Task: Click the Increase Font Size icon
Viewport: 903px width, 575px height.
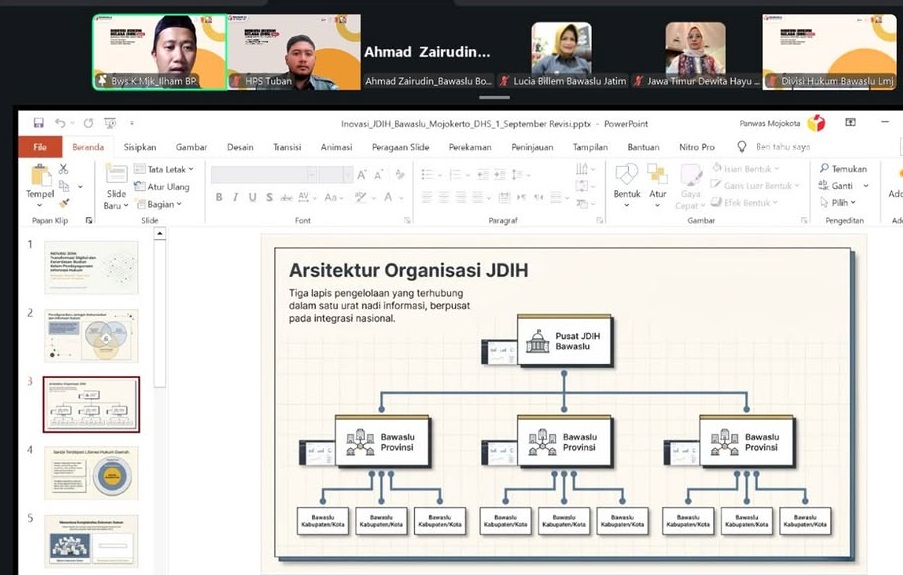Action: [362, 175]
